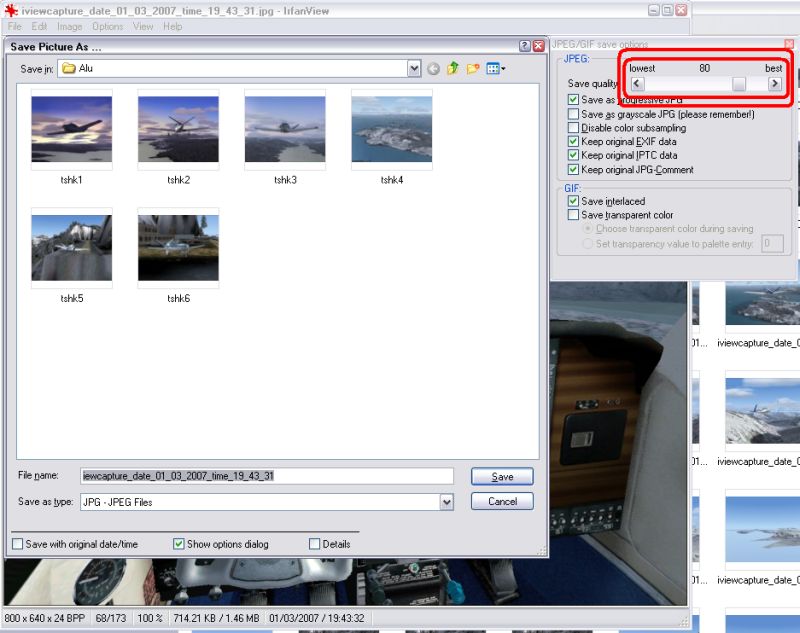Open the View menu icon
Viewport: 800px width, 633px height.
coord(495,69)
